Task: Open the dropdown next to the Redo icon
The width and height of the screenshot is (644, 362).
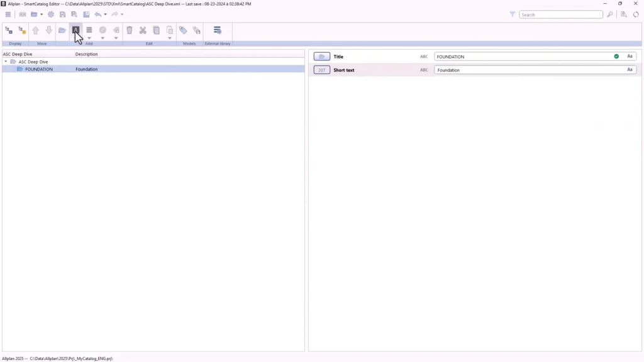Action: tap(121, 14)
